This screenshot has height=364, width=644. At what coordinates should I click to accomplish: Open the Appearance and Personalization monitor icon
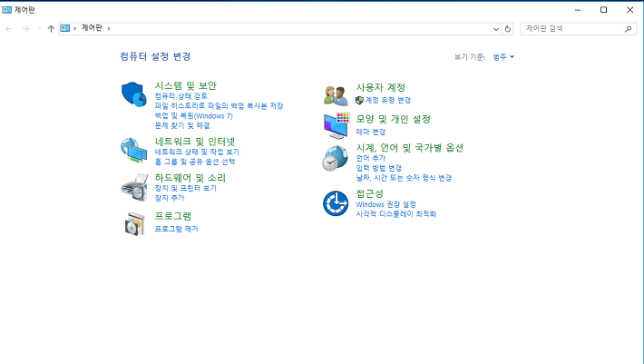pos(337,125)
